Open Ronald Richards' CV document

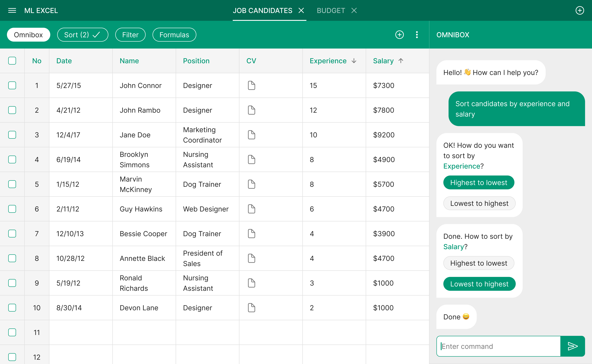[x=251, y=283]
